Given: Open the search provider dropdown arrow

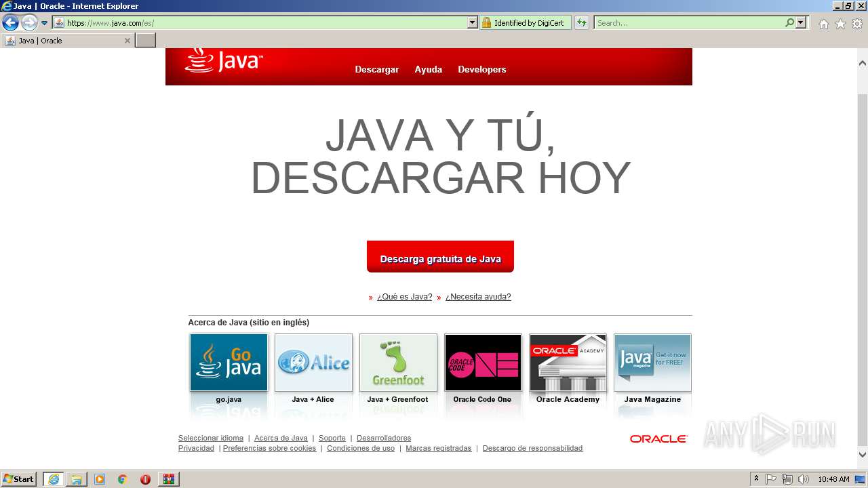Looking at the screenshot, I should point(801,22).
